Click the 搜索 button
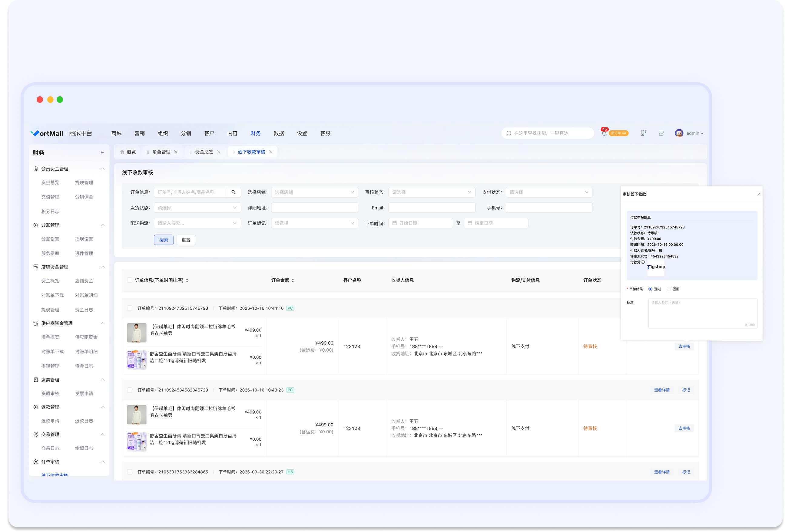Viewport: 785px width, 532px height. [164, 240]
